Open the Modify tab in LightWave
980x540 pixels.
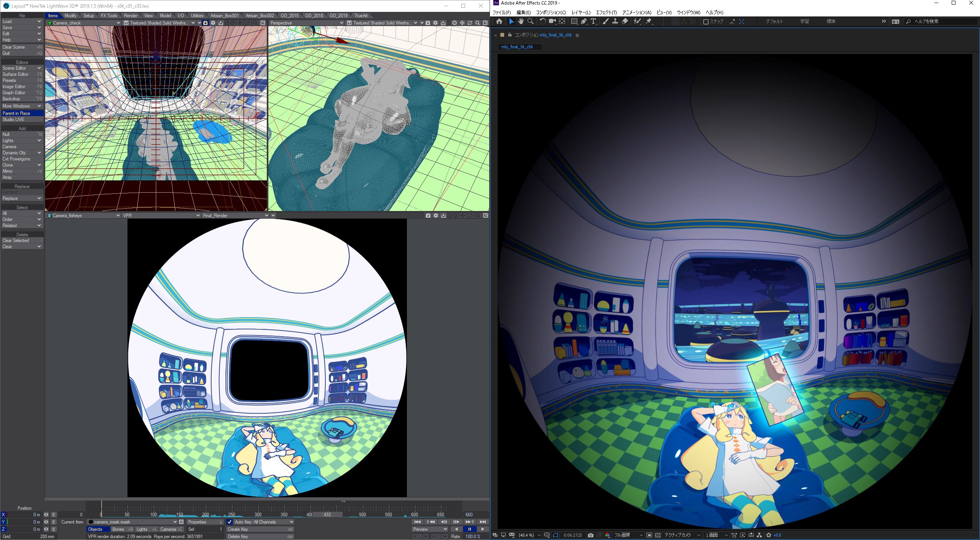(x=70, y=16)
